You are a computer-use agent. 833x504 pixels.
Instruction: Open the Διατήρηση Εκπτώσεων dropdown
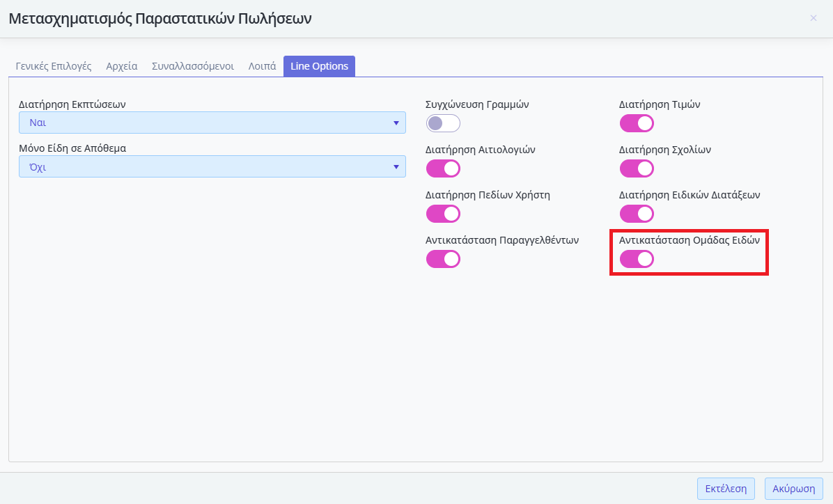212,123
